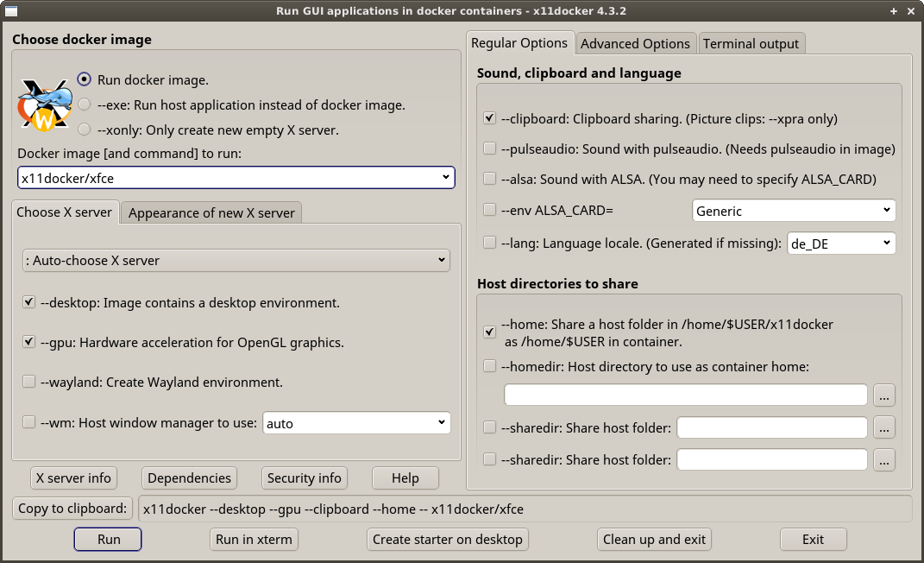Click the 'Choose docker image' heading
924x563 pixels.
pyautogui.click(x=82, y=40)
